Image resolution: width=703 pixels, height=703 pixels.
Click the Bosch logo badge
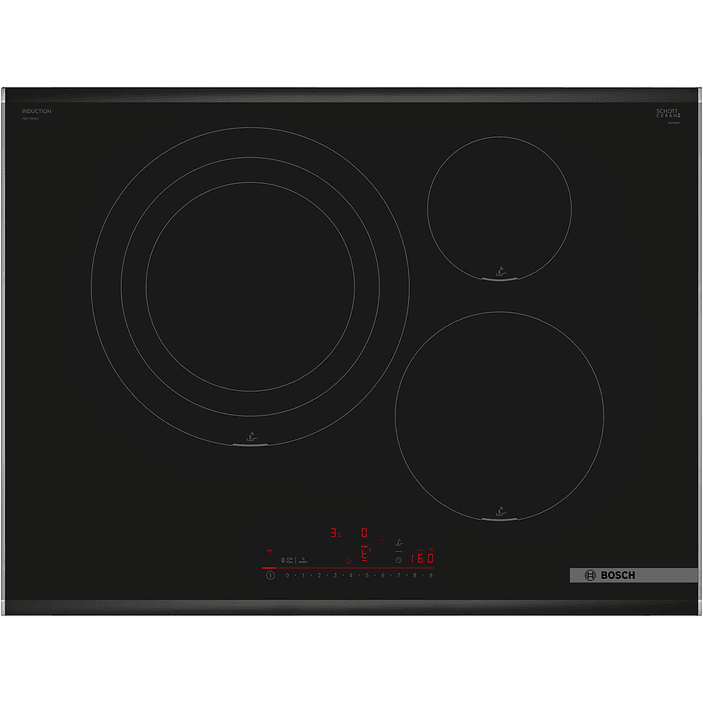tap(633, 575)
